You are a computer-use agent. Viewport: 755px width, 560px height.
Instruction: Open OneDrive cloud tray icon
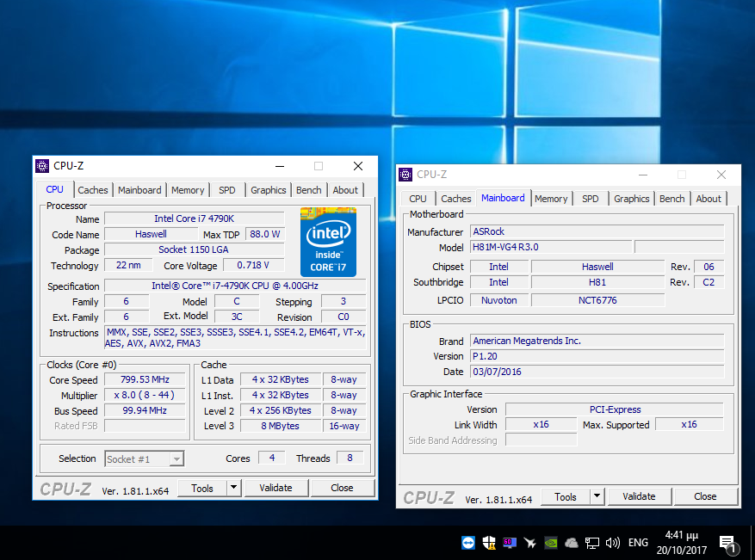point(571,543)
